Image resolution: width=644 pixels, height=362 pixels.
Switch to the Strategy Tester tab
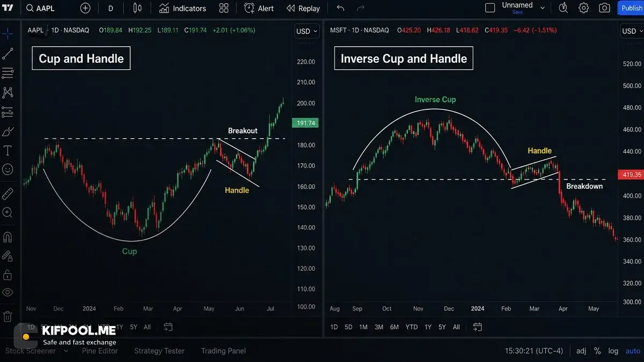click(159, 351)
